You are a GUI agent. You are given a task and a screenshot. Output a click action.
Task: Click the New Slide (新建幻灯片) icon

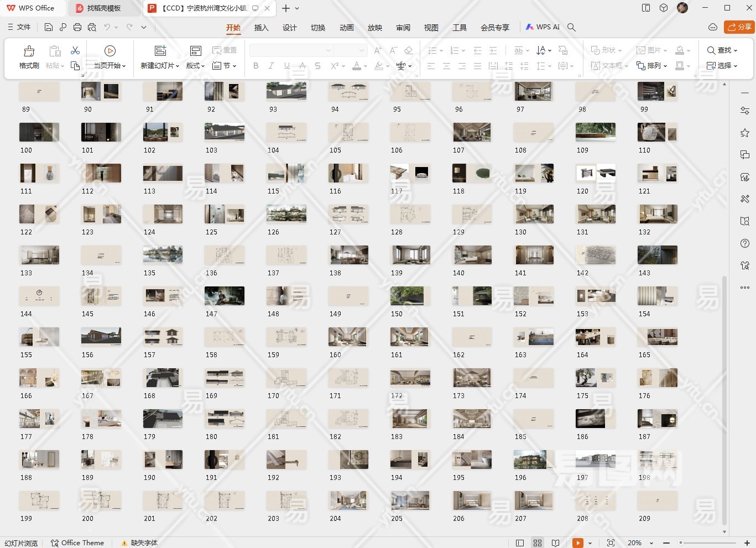click(160, 51)
